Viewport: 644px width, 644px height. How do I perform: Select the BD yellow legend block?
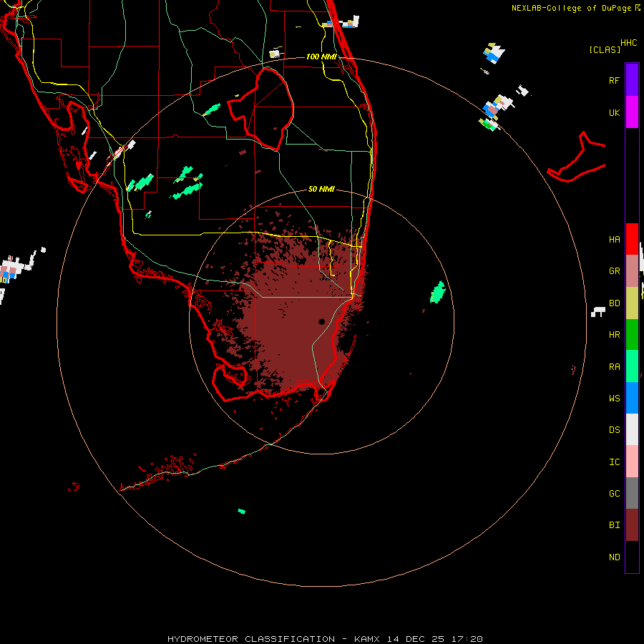(x=632, y=303)
